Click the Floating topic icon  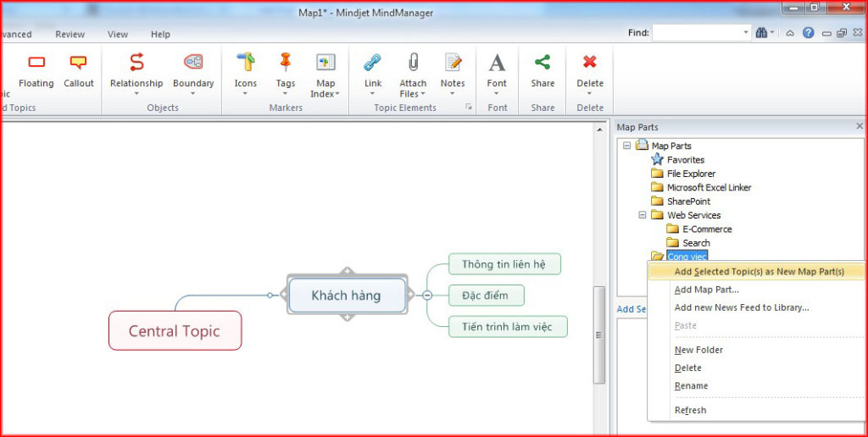36,62
